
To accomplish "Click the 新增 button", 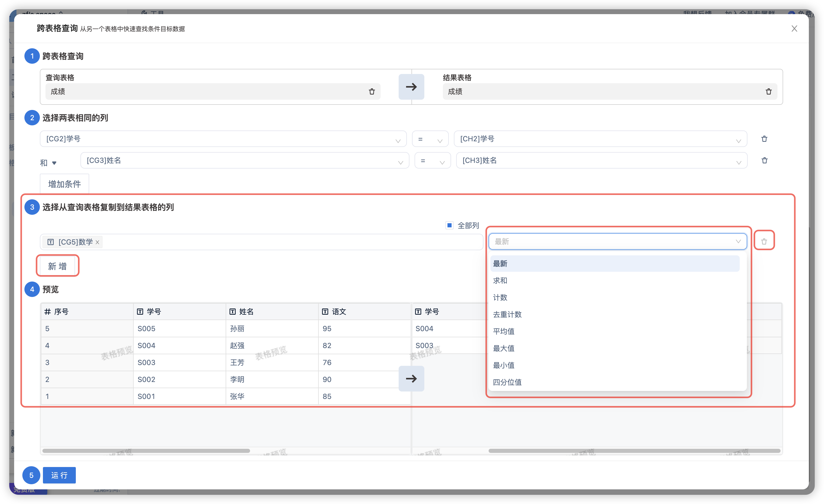I will (57, 266).
